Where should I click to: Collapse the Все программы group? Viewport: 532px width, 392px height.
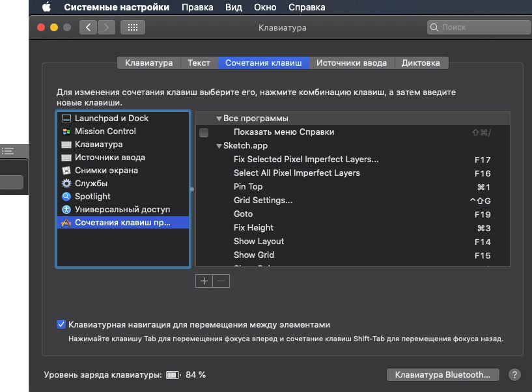click(x=219, y=119)
